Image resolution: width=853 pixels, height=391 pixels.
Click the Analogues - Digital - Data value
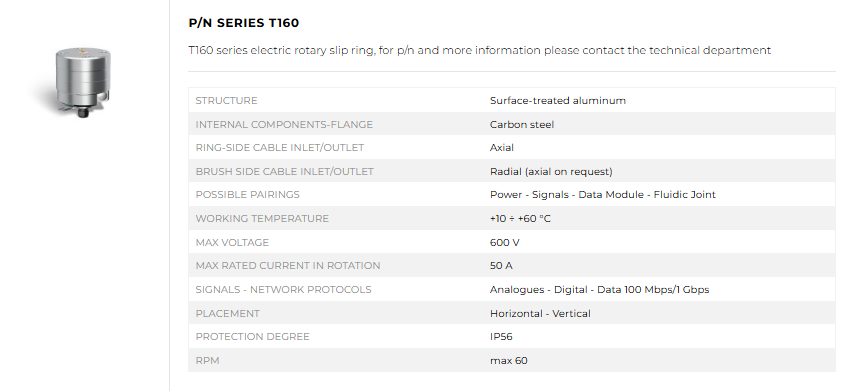(x=599, y=290)
